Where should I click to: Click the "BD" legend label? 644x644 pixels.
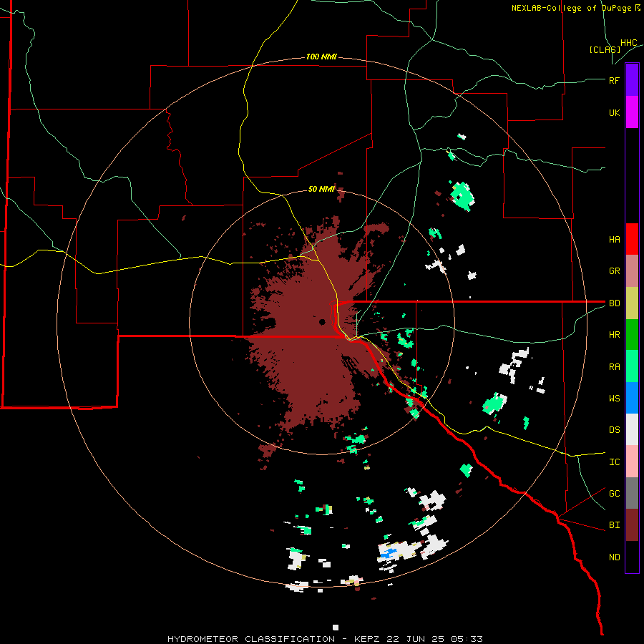point(614,303)
